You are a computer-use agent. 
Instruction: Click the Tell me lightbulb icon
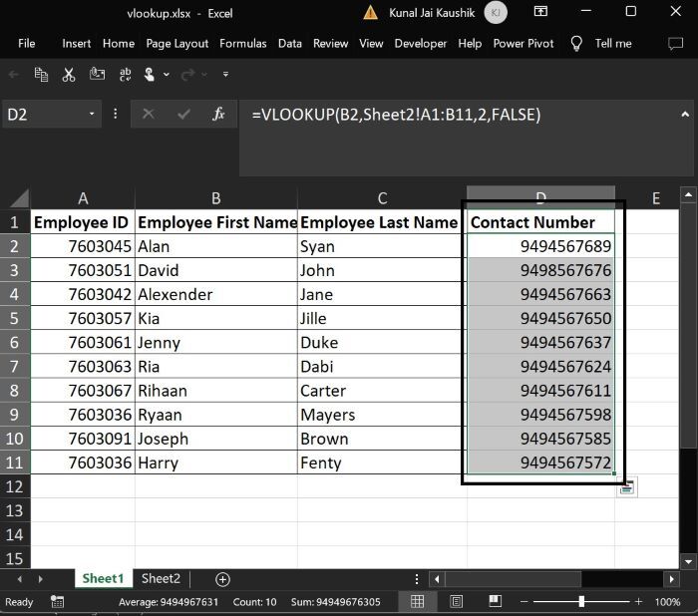(576, 43)
